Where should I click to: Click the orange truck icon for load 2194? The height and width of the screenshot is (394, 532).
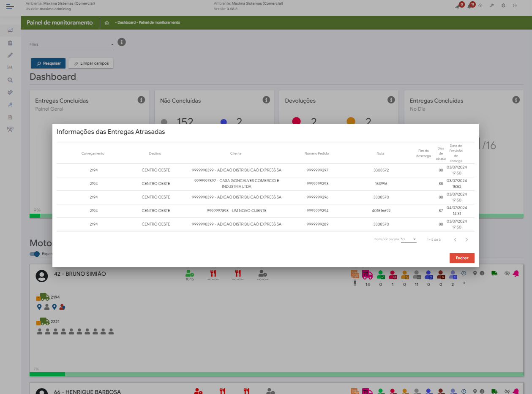[43, 297]
